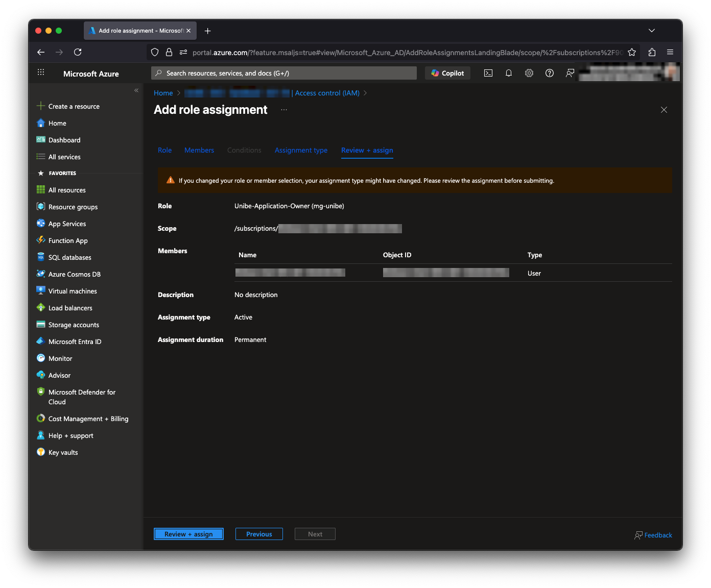Open Cloud Shell from the top bar
711x588 pixels.
pyautogui.click(x=488, y=73)
